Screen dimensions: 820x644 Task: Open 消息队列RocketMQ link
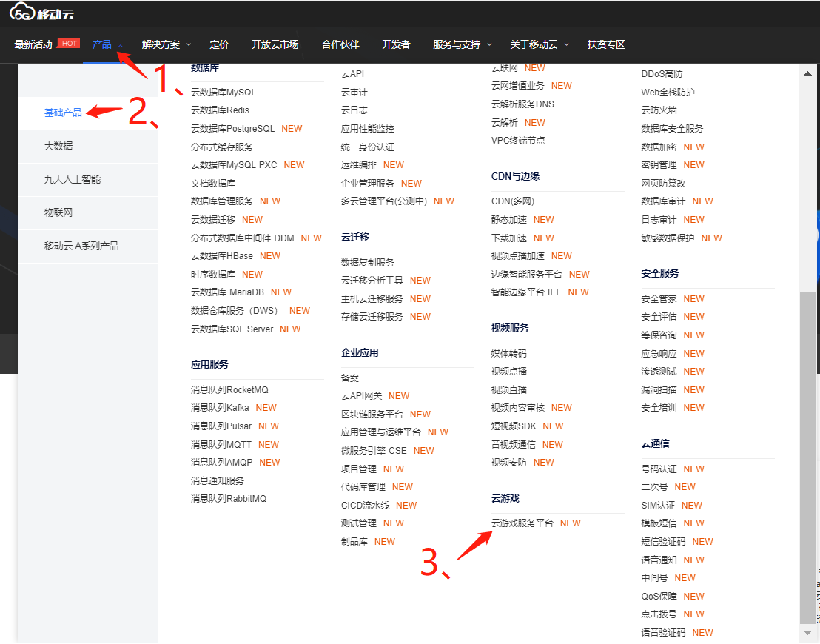click(229, 390)
